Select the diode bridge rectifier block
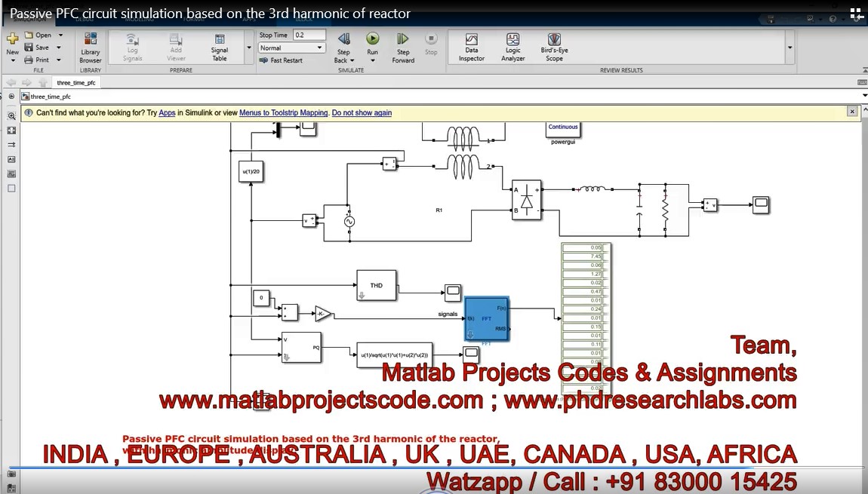This screenshot has height=494, width=868. click(x=526, y=201)
